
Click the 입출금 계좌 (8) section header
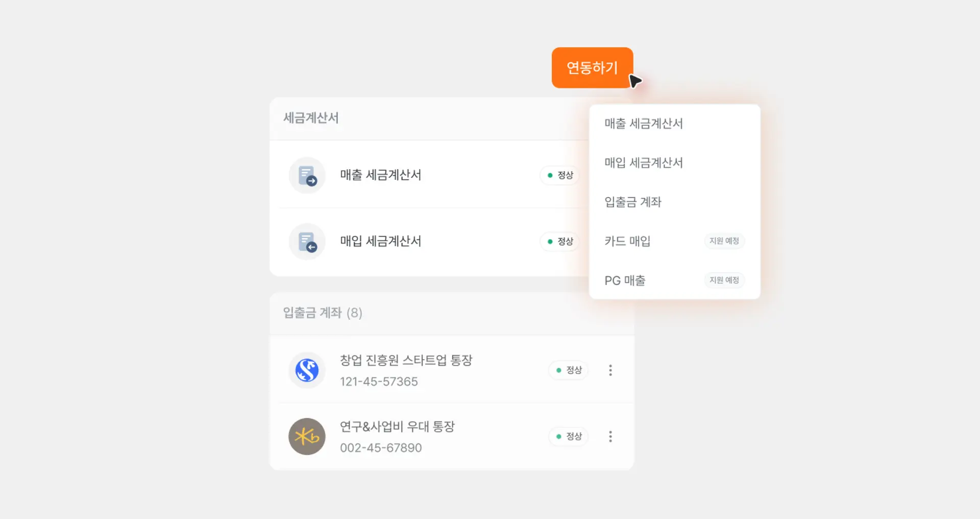pyautogui.click(x=322, y=313)
